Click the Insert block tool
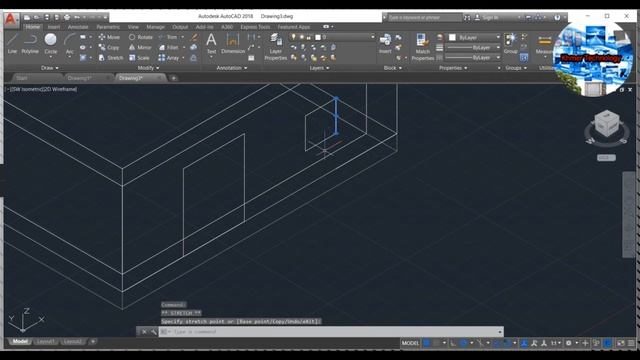This screenshot has height=360, width=640. click(x=385, y=43)
